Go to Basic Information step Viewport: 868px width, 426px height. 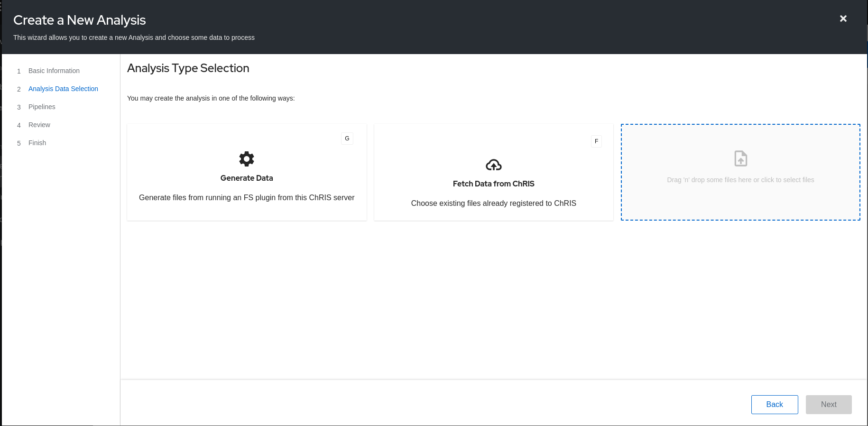[54, 71]
